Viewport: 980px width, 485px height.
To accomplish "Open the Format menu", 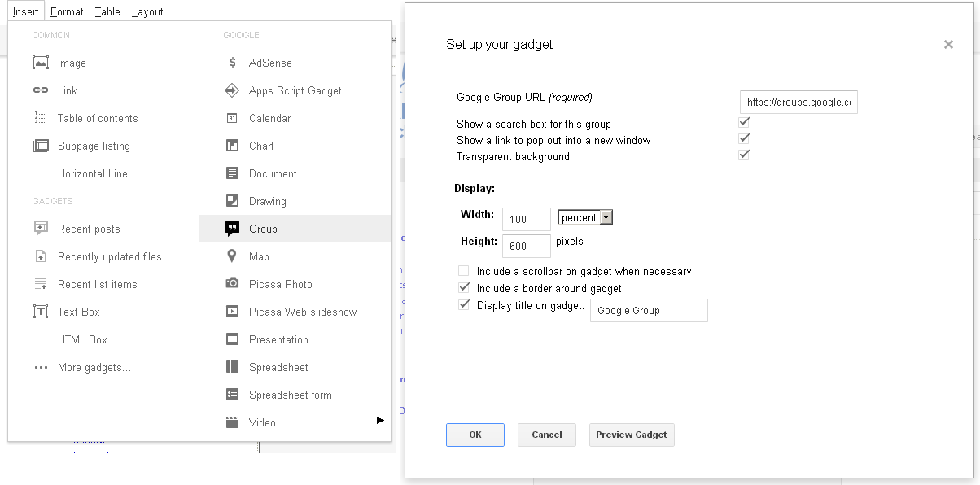I will coord(67,11).
